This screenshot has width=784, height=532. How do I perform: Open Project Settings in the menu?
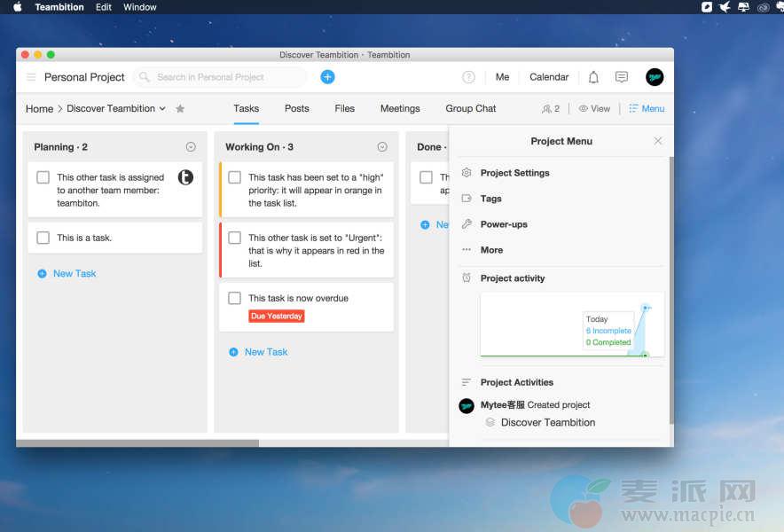514,173
